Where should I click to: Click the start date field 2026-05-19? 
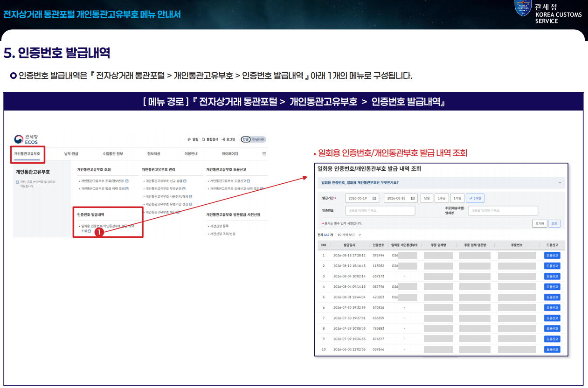363,198
